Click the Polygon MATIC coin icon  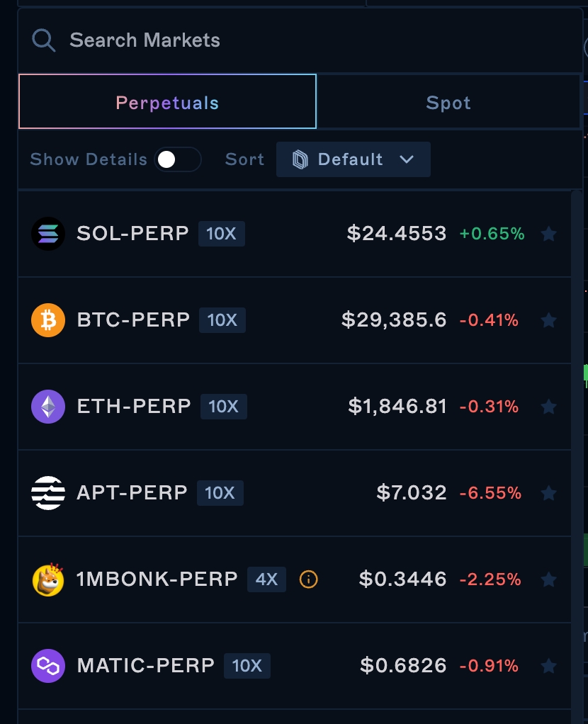point(48,666)
